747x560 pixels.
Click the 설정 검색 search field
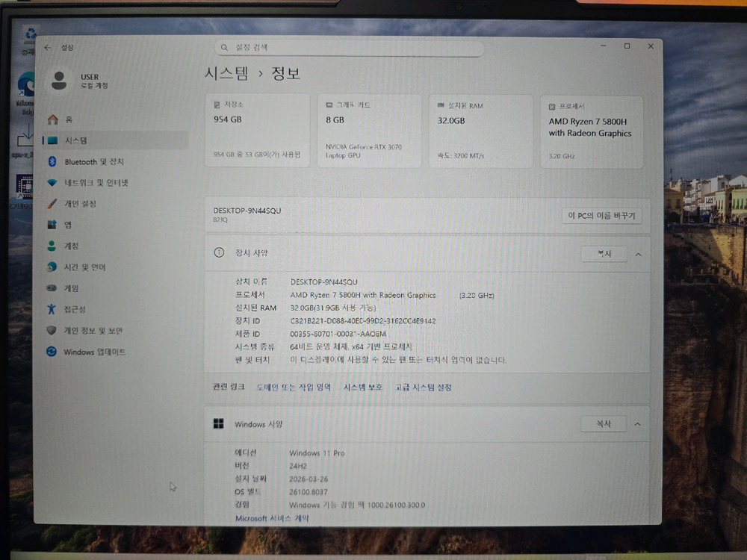[349, 47]
